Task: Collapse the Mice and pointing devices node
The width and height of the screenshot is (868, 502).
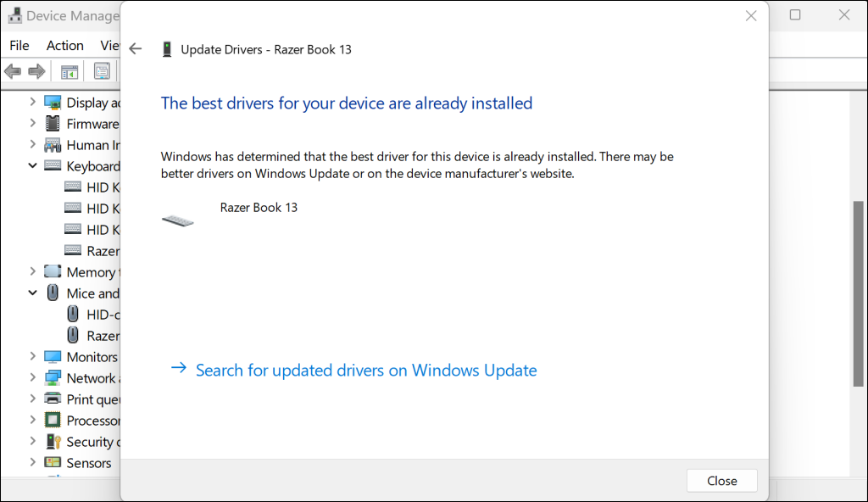Action: [32, 293]
